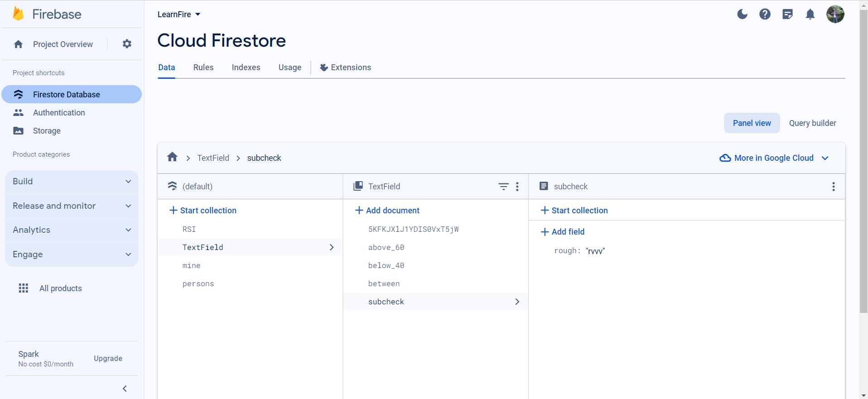
Task: Click the filter icon in TextField panel
Action: point(503,187)
